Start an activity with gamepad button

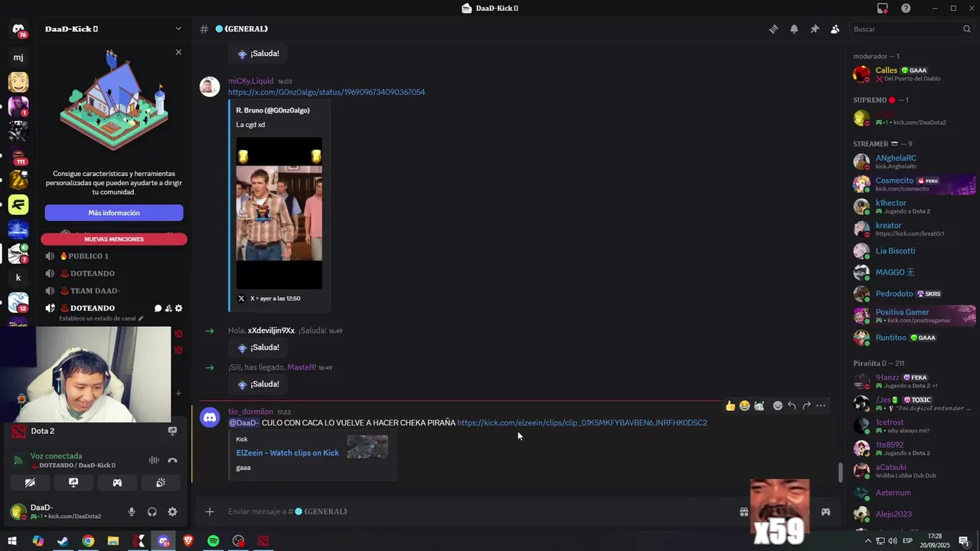pyautogui.click(x=117, y=483)
